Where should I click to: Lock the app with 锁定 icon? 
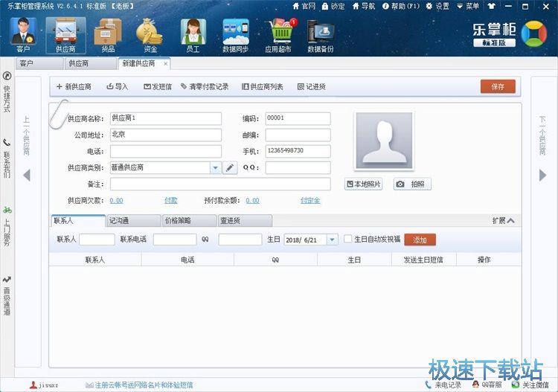(x=333, y=7)
